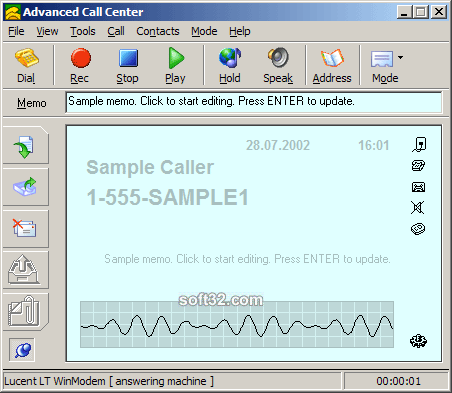Image resolution: width=452 pixels, height=393 pixels.
Task: Close the Advanced Call Center window
Action: [x=439, y=12]
